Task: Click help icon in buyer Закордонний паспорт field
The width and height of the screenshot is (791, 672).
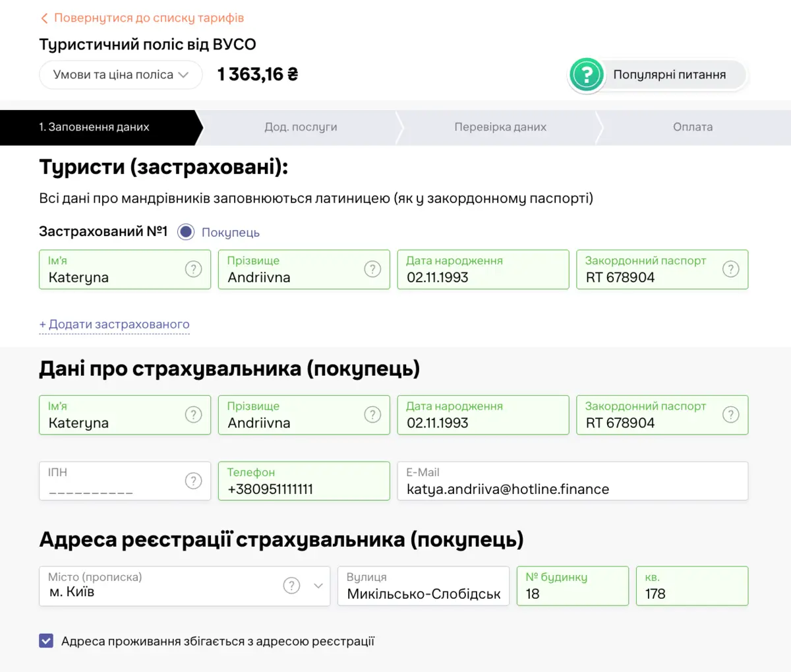Action: (x=730, y=415)
